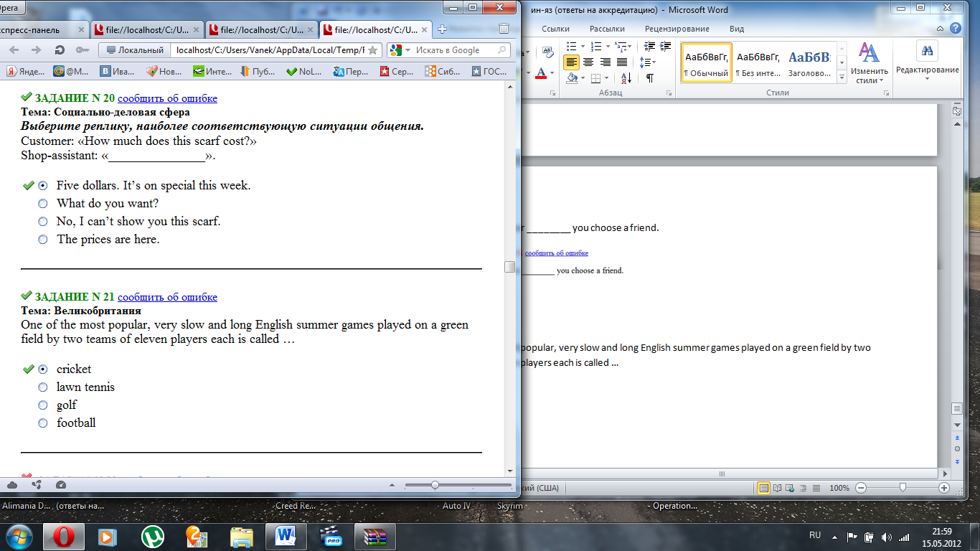
Task: Select 'What do you want?' radio option
Action: 43,204
